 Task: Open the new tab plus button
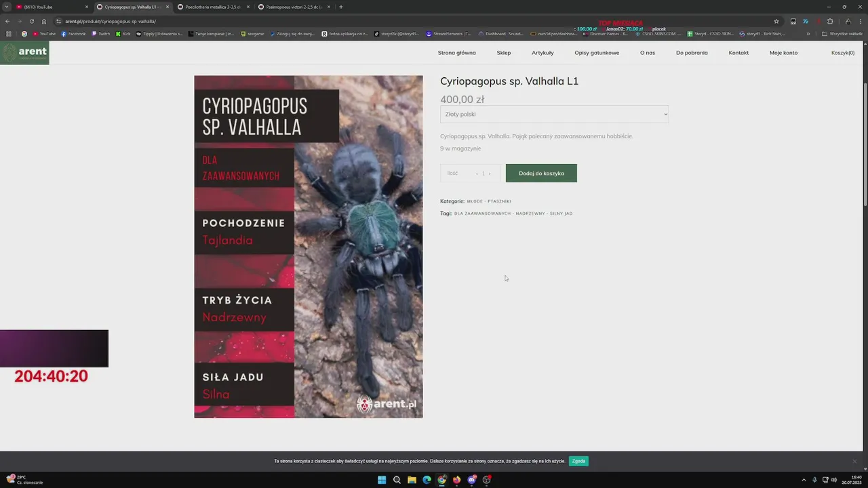(x=340, y=7)
